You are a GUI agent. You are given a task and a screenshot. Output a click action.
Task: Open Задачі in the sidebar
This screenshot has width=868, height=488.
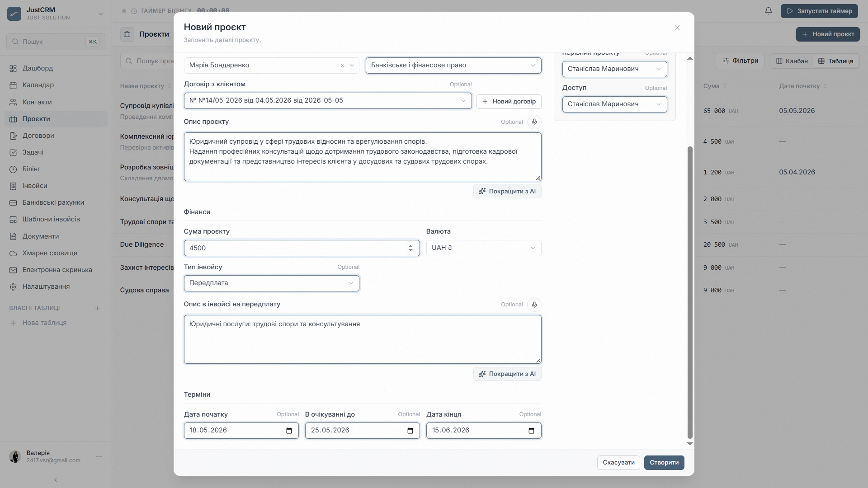pyautogui.click(x=56, y=152)
